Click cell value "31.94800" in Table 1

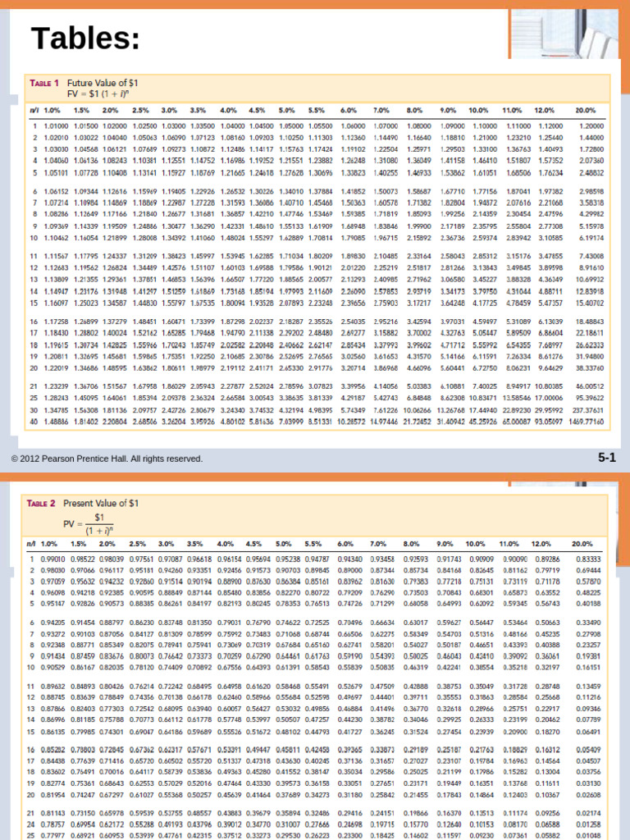[x=591, y=356]
